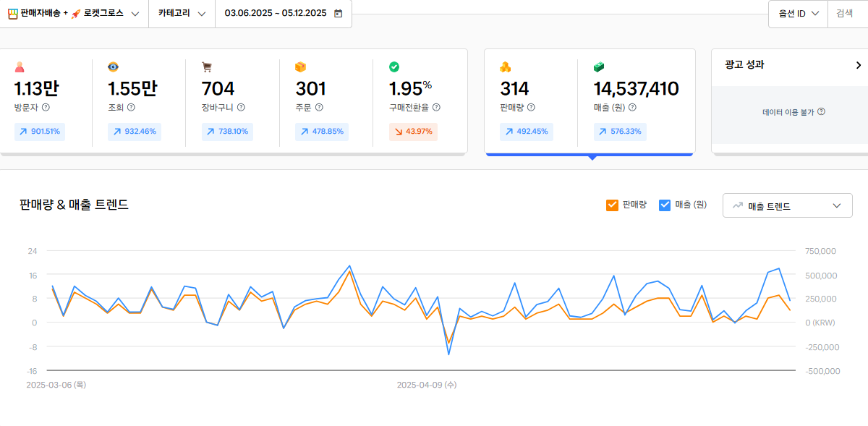The width and height of the screenshot is (868, 426).
Task: Click help icon next to 조회
Action: [131, 108]
